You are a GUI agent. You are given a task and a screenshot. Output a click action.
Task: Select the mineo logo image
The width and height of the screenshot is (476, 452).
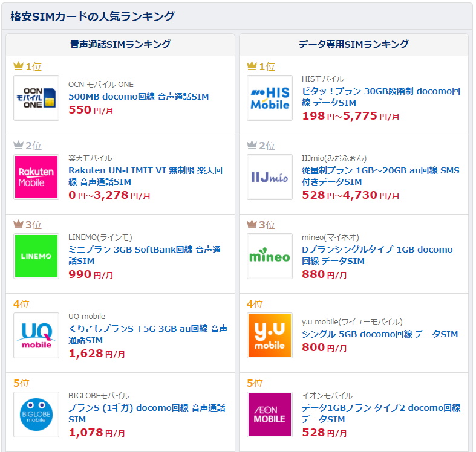point(270,256)
